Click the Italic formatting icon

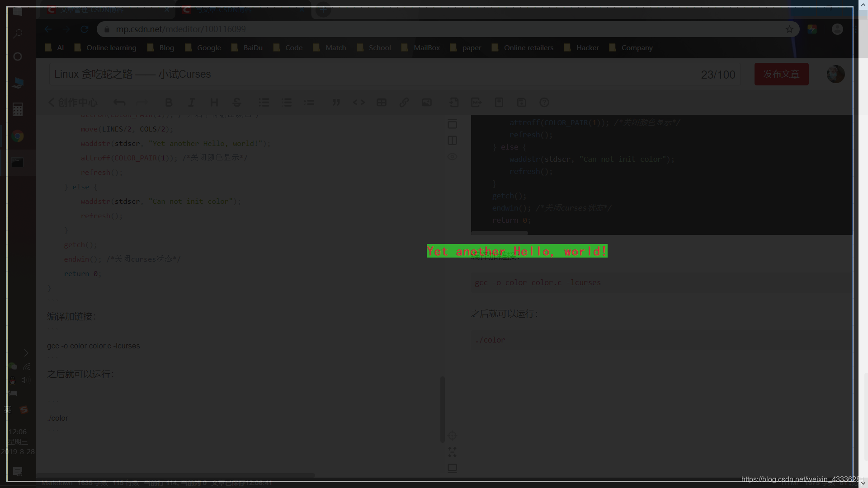[191, 102]
